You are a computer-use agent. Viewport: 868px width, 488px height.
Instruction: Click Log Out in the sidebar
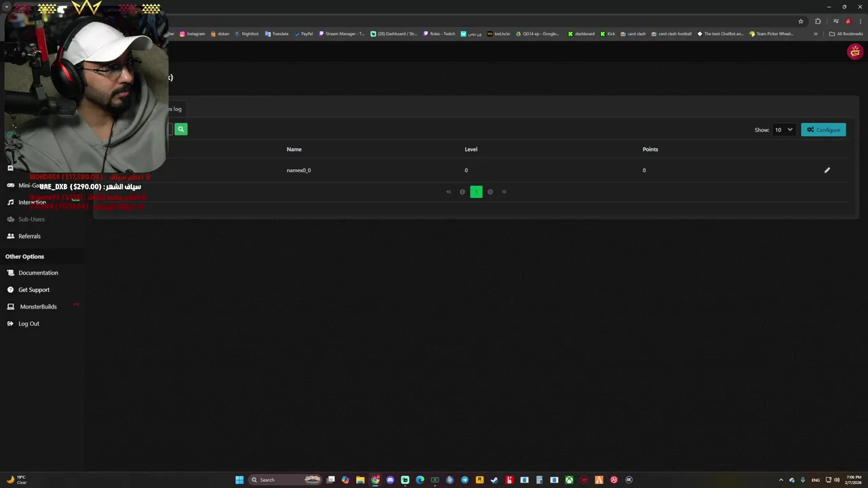[x=28, y=323]
